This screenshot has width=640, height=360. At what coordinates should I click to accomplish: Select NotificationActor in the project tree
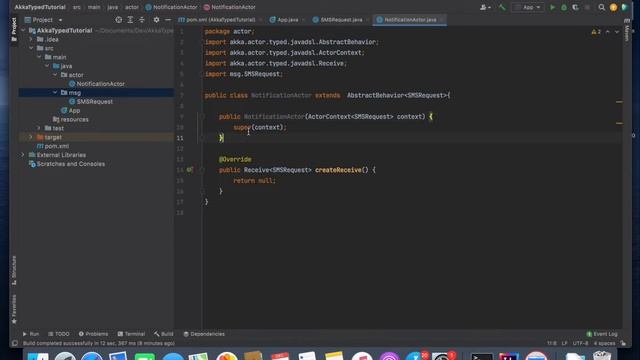tap(96, 84)
